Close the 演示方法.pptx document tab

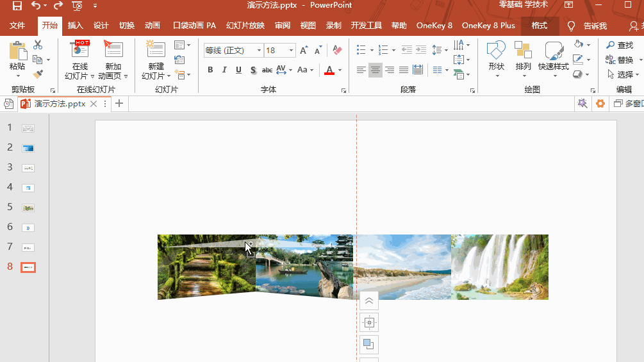(94, 103)
